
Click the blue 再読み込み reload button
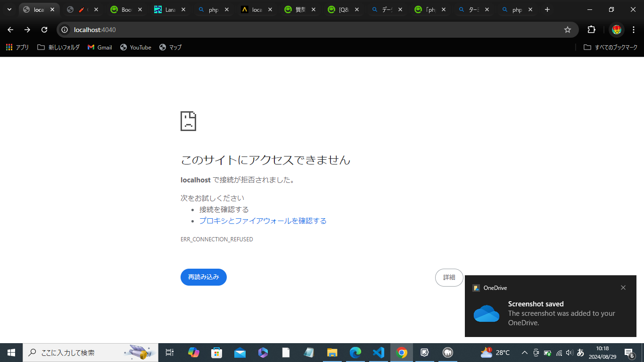click(x=204, y=277)
